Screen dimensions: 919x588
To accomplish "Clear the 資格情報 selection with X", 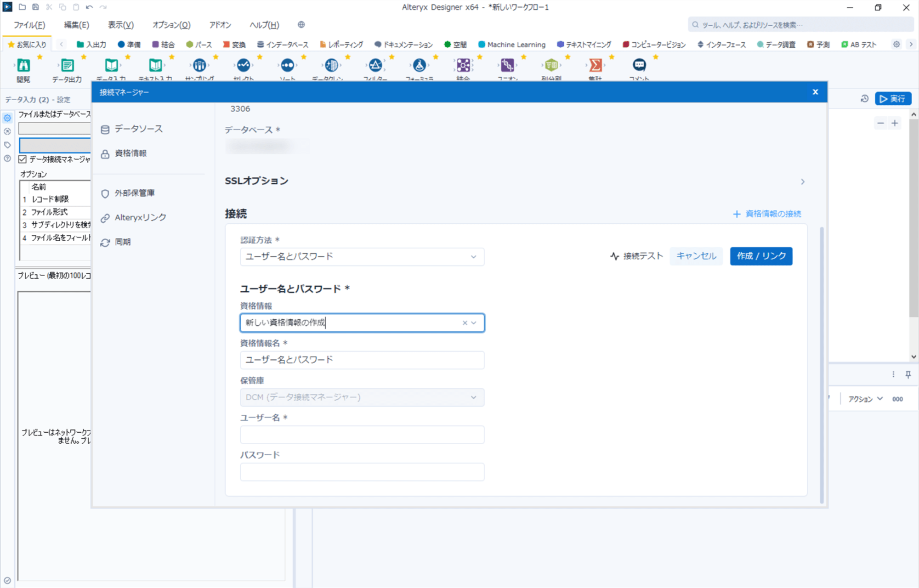I will (x=465, y=323).
